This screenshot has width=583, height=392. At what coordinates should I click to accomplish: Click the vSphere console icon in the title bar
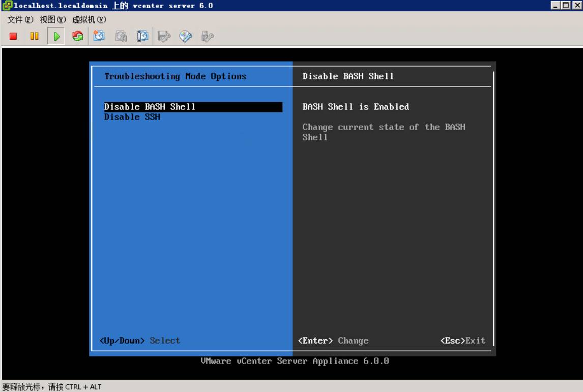(7, 5)
